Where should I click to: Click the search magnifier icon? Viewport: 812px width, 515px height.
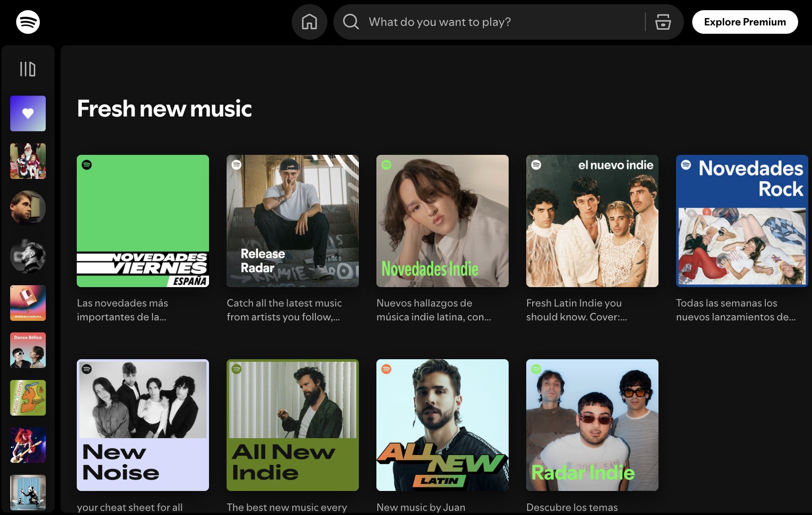[x=351, y=22]
